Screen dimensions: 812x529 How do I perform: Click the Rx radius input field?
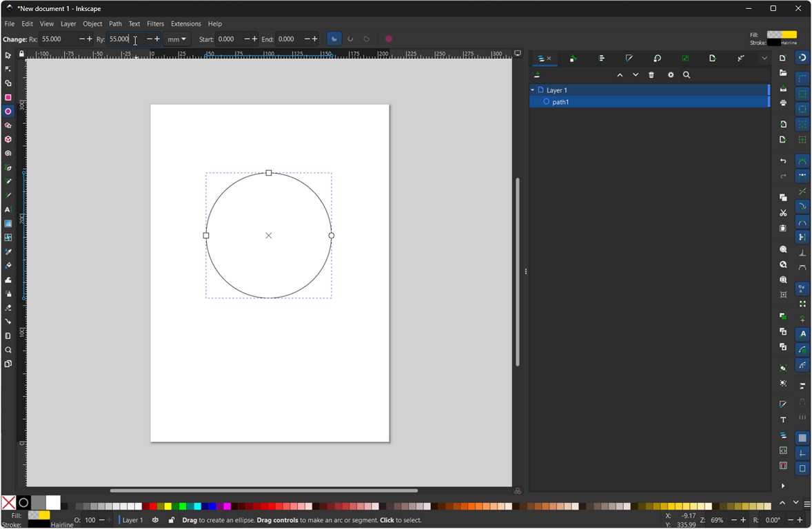coord(58,39)
